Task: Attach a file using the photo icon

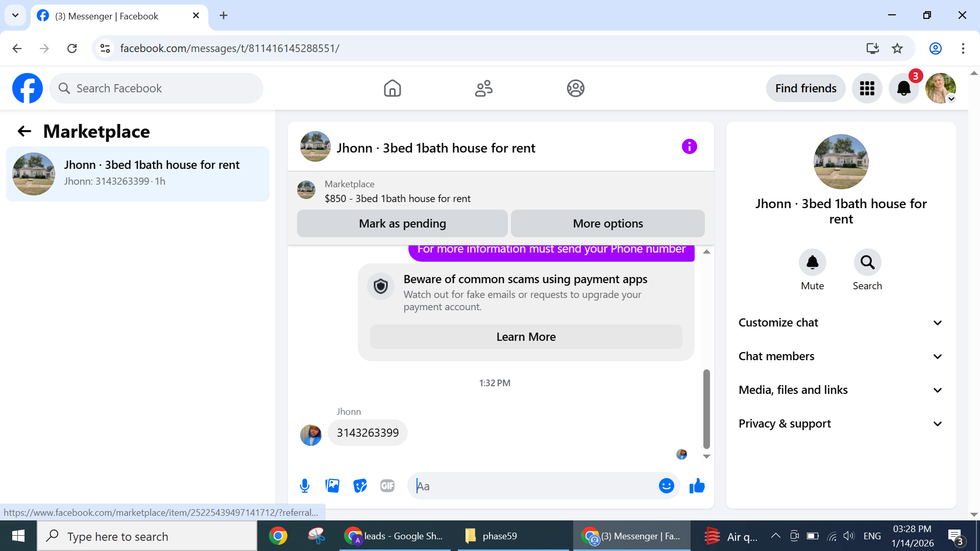Action: [332, 486]
